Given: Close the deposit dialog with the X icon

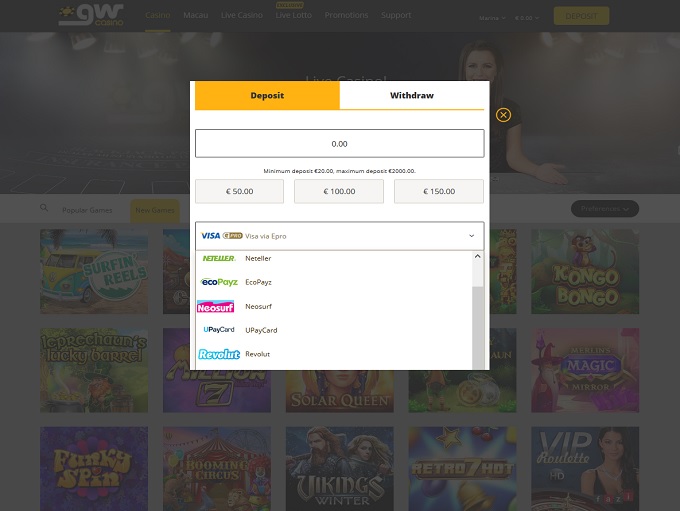Looking at the screenshot, I should [x=503, y=115].
